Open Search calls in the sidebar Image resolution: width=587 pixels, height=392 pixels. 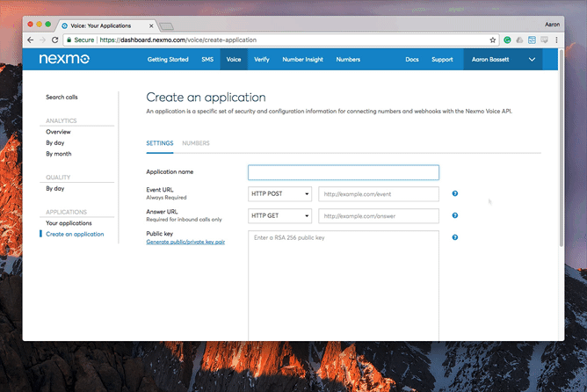pos(62,97)
